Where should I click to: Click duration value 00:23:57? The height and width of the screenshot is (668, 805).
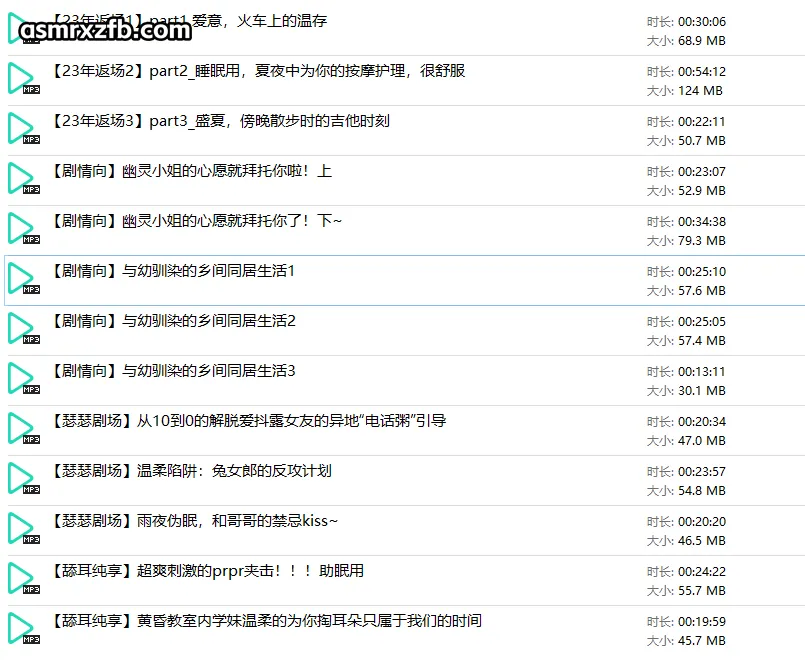[x=702, y=471]
